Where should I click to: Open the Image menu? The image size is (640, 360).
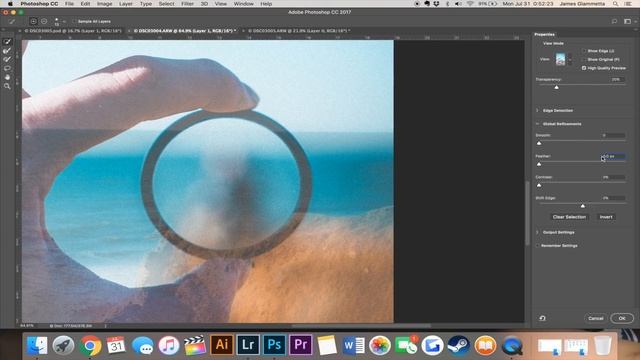104,4
